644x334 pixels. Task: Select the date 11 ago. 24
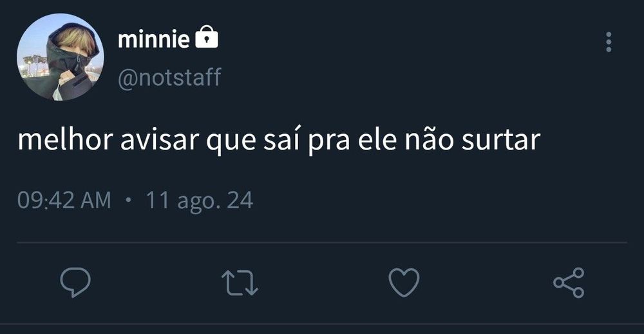coord(199,201)
